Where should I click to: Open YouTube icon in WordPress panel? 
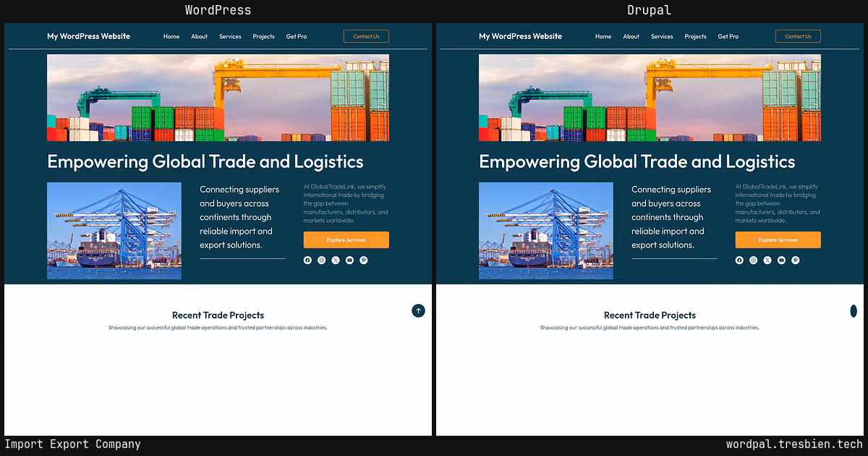[x=349, y=261]
